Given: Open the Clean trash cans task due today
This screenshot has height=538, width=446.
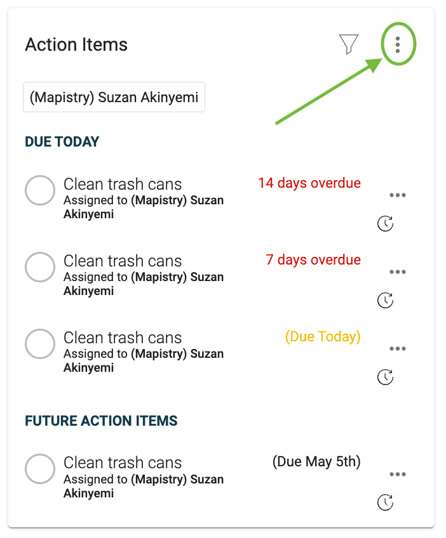Looking at the screenshot, I should click(x=122, y=338).
